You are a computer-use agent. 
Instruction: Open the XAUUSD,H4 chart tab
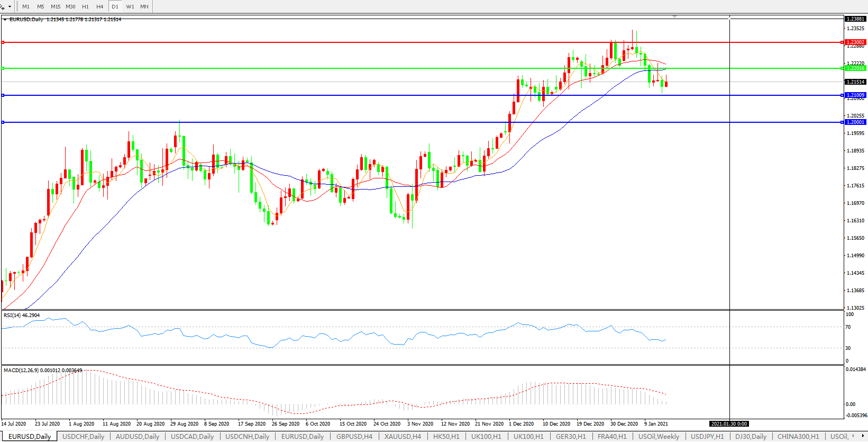point(403,437)
